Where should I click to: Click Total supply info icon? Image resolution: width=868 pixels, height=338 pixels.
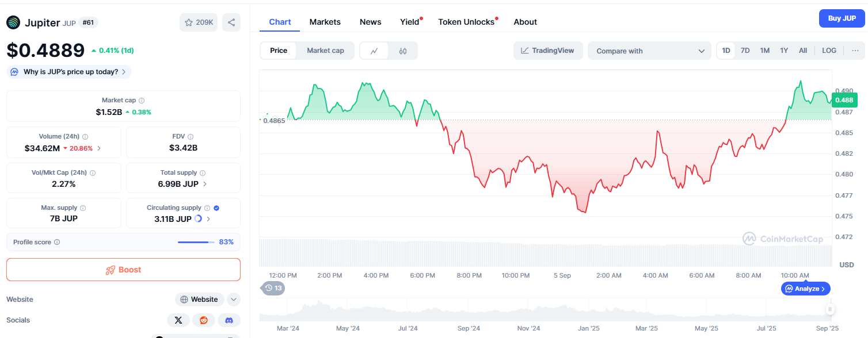point(203,172)
